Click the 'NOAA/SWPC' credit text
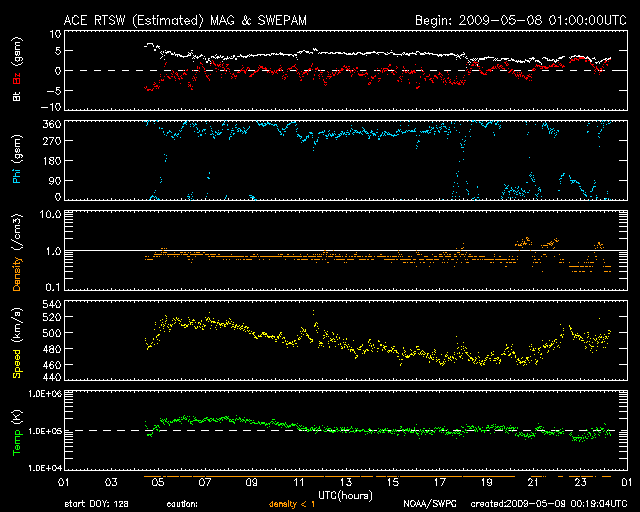Image resolution: width=640 pixels, height=512 pixels. click(430, 504)
